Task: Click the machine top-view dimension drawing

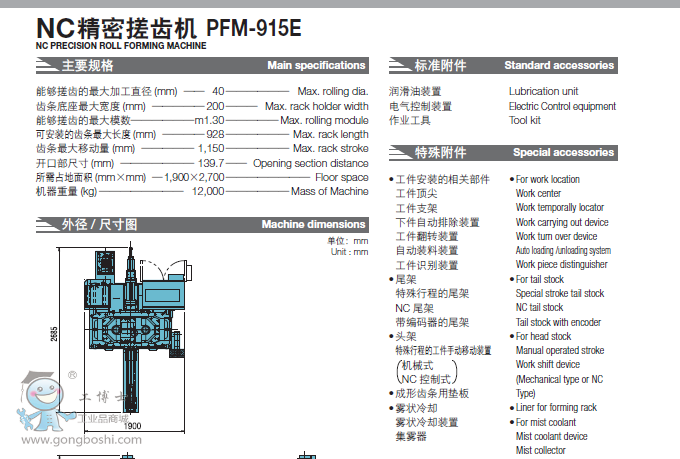Action: 137,332
